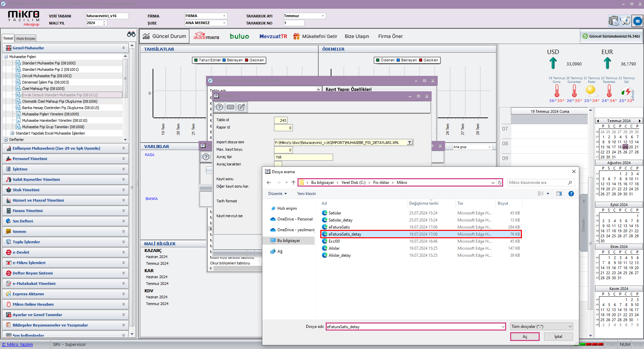The width and height of the screenshot is (644, 349).
Task: Click the refresh icon beside the address bar
Action: [500, 183]
